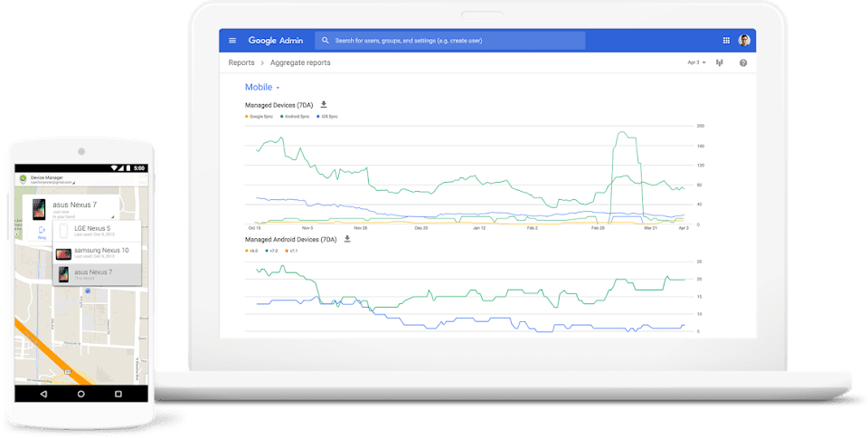Viewport: 868px width, 438px height.
Task: Tap the Android recent apps button
Action: 118,395
